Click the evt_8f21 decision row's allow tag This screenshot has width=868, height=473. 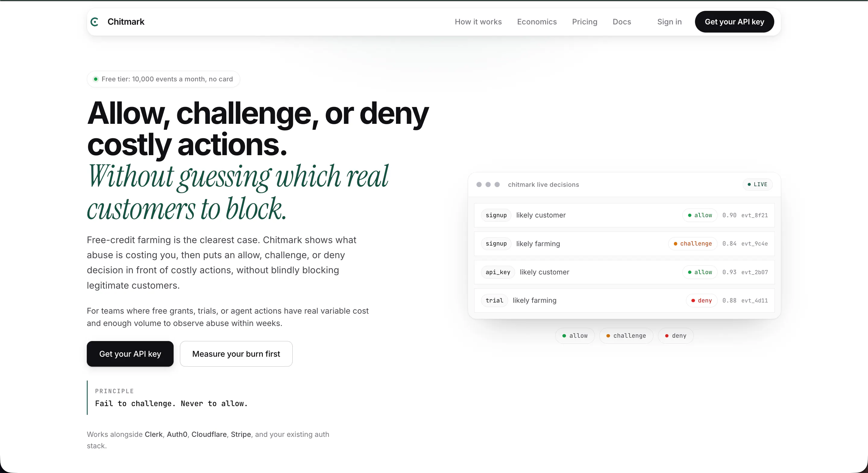tap(700, 215)
